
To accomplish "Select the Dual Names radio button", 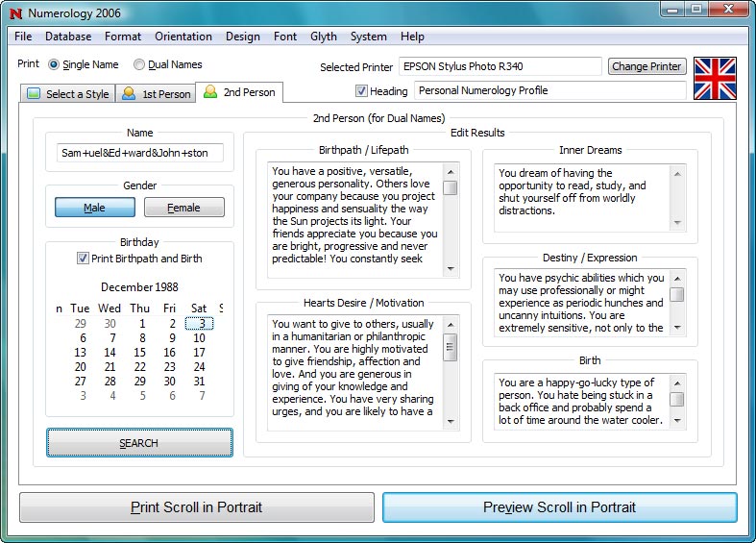I will pyautogui.click(x=139, y=64).
